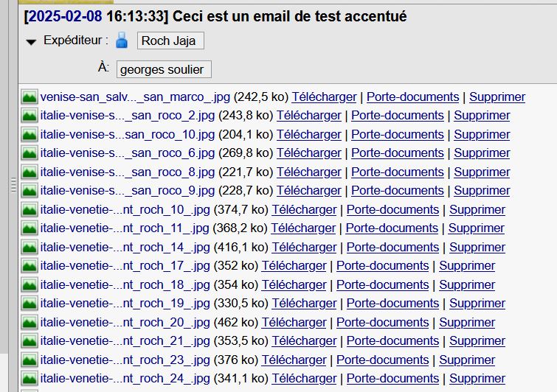Click image icon beside italie-venise-s..._san_roco_2.jpg
557x392 pixels.
29,116
